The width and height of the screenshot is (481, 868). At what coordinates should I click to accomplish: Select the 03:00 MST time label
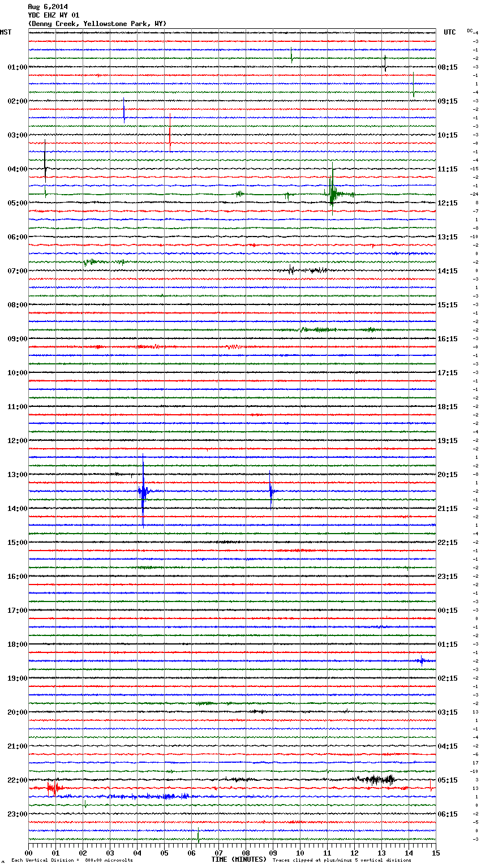click(x=18, y=135)
